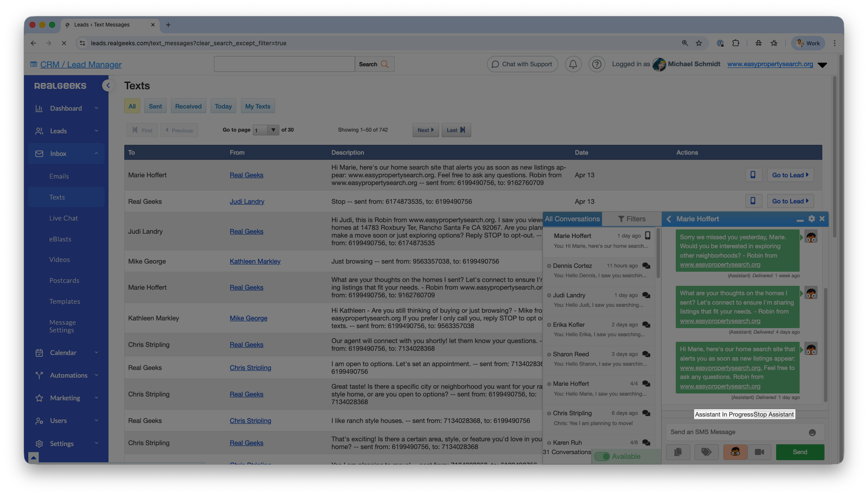Screen dimensions: 868x496
Task: Click the templates copy icon in chat
Action: 678,452
